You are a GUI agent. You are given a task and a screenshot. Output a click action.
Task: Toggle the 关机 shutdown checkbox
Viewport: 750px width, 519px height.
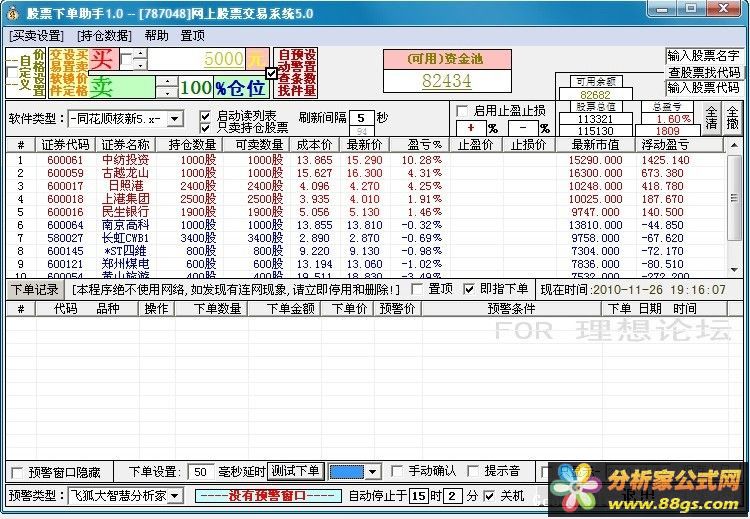(489, 496)
